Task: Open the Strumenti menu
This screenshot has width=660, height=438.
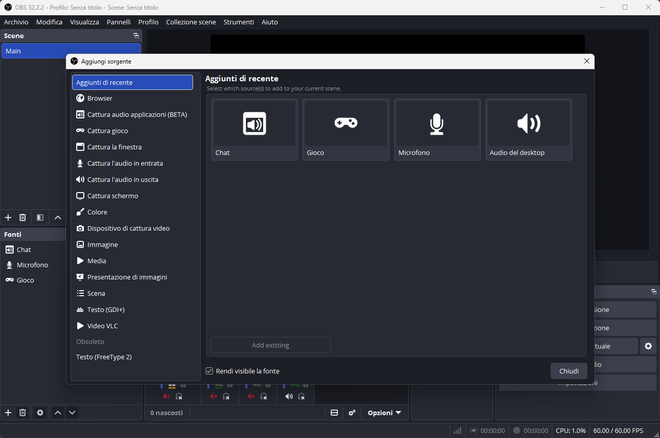Action: click(239, 22)
